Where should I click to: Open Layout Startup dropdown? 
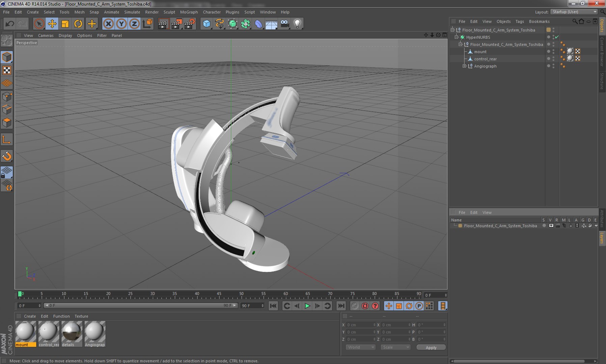(x=574, y=12)
